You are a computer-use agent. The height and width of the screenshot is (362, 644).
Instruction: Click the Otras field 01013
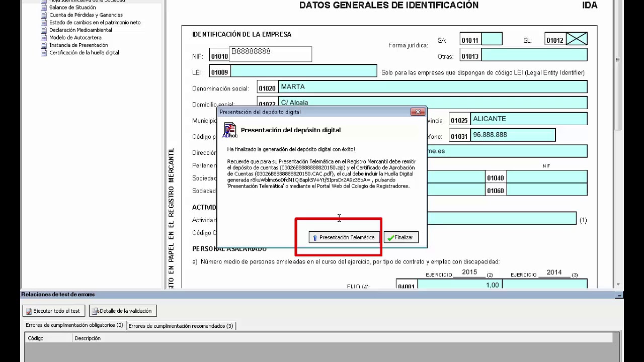[534, 55]
